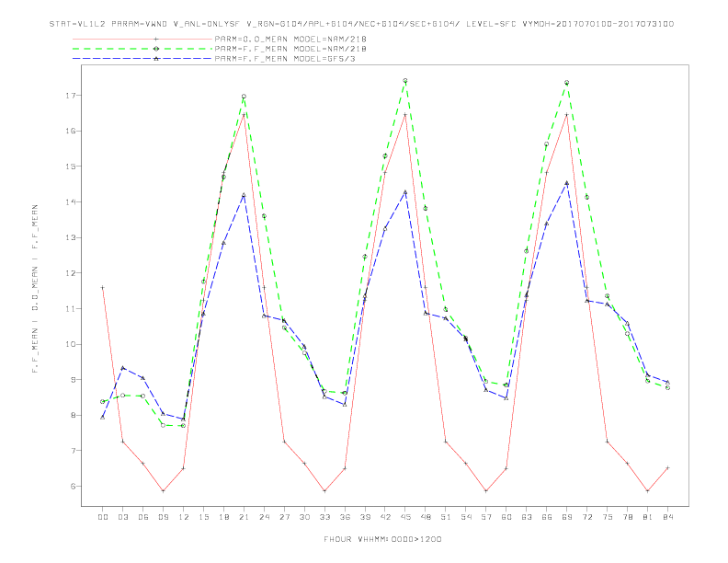Click blue GFS peak marker at hour 69

[x=567, y=183]
